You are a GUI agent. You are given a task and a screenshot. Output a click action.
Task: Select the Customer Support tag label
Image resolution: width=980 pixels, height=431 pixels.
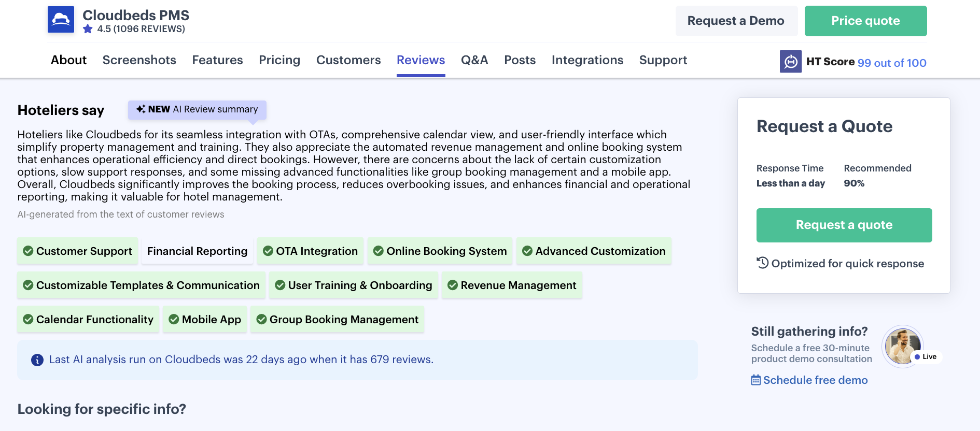coord(84,251)
